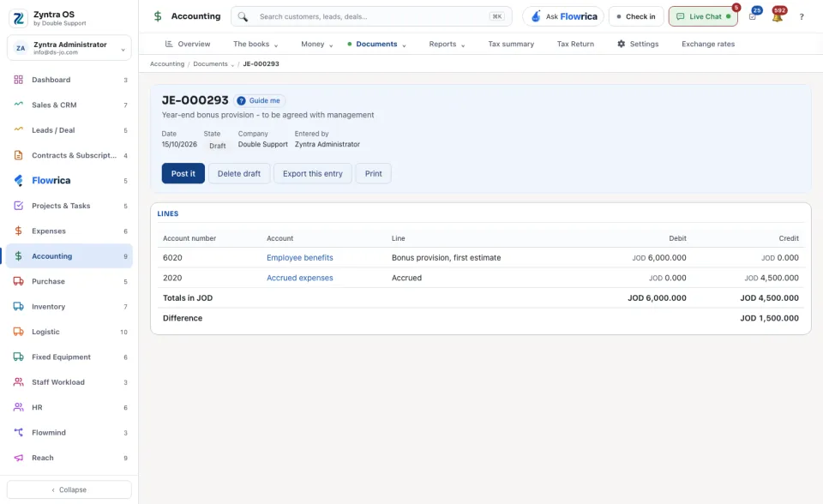Click the Expenses dollar icon
Image resolution: width=823 pixels, height=504 pixels.
click(x=18, y=231)
